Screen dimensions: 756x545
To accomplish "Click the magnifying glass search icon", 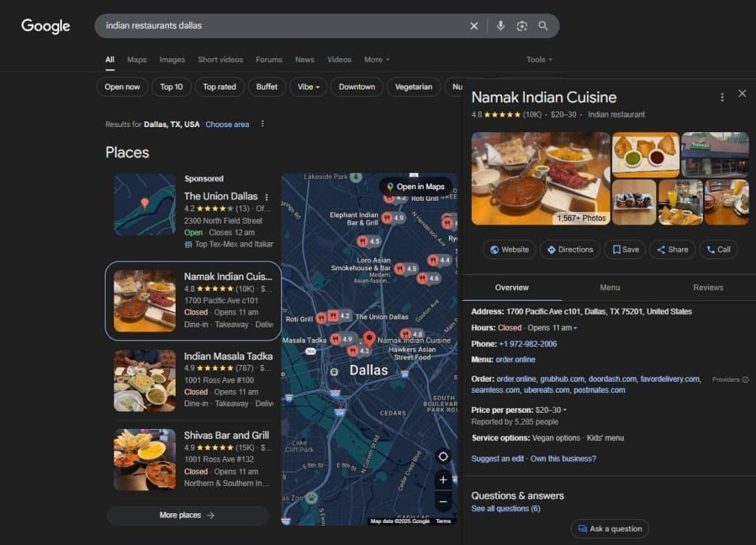I will (x=543, y=26).
